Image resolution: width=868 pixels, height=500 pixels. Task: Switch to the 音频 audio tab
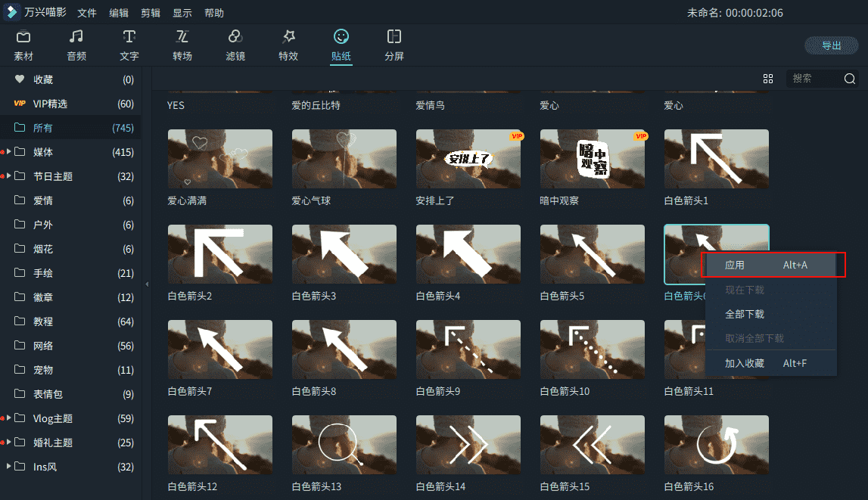(76, 37)
